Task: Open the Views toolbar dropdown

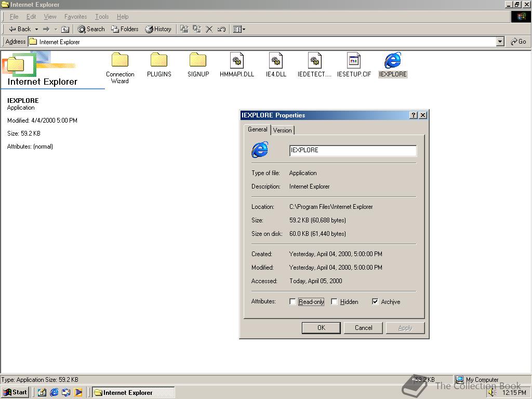Action: (239, 29)
